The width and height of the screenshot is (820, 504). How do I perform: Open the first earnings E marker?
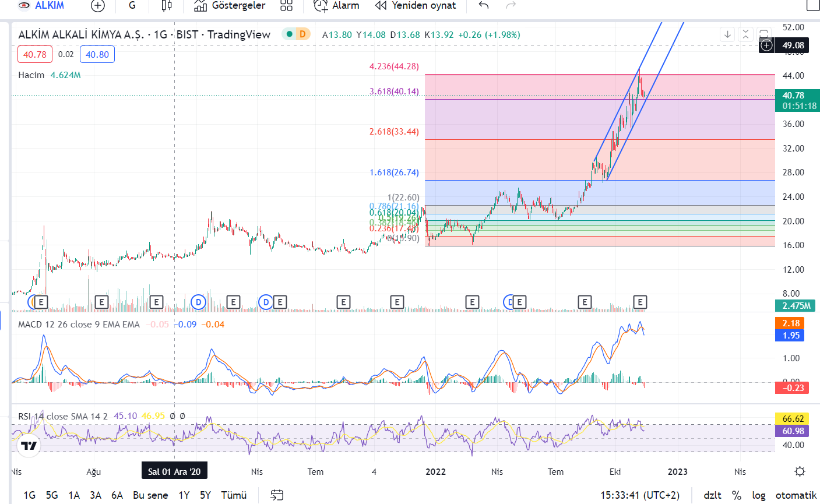point(41,302)
